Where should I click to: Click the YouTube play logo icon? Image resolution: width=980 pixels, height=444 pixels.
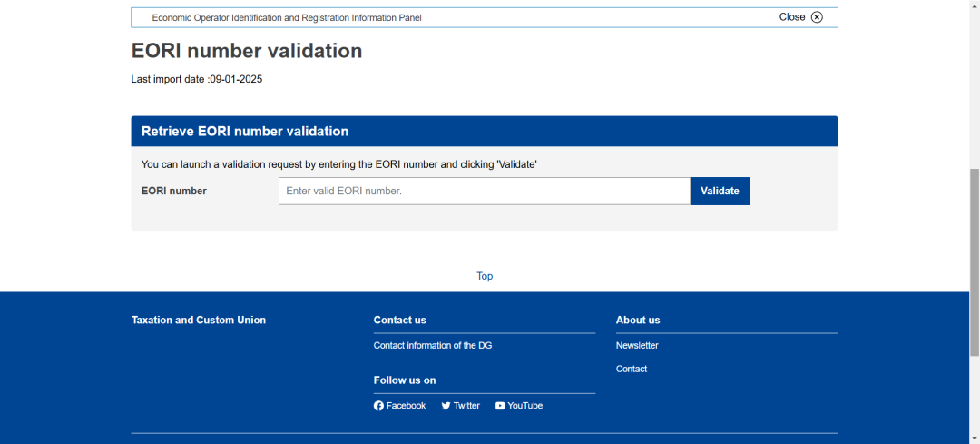[x=500, y=406]
